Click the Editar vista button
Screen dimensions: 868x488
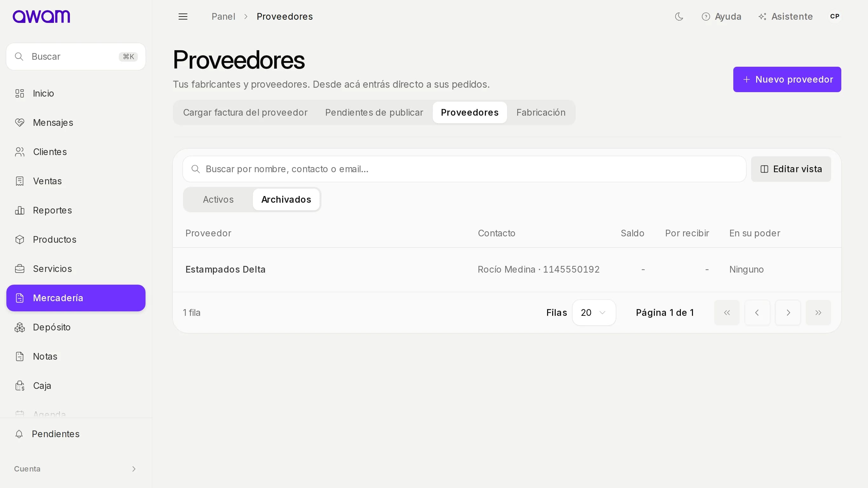pos(791,169)
